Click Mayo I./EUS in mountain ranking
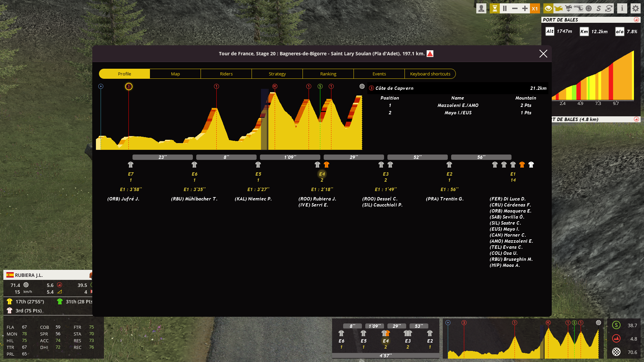 458,113
